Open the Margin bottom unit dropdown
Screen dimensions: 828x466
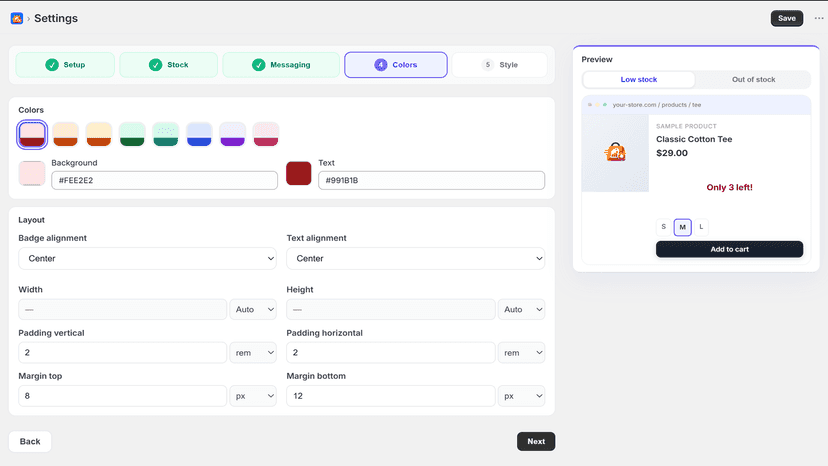pyautogui.click(x=521, y=396)
